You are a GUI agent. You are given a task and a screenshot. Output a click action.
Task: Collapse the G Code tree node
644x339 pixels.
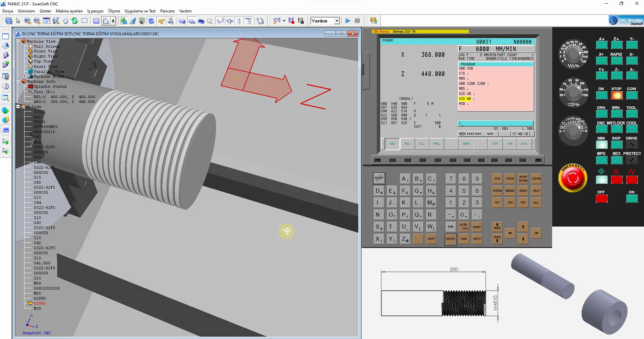tap(18, 106)
